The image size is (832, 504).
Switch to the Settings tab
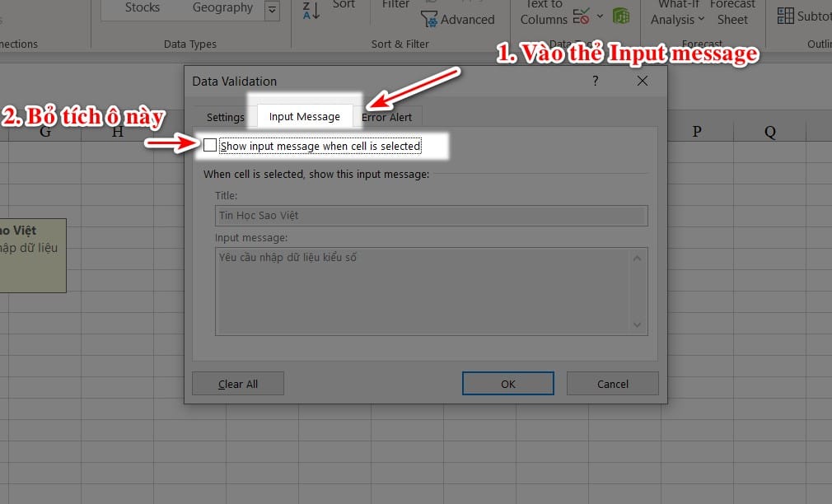click(226, 117)
